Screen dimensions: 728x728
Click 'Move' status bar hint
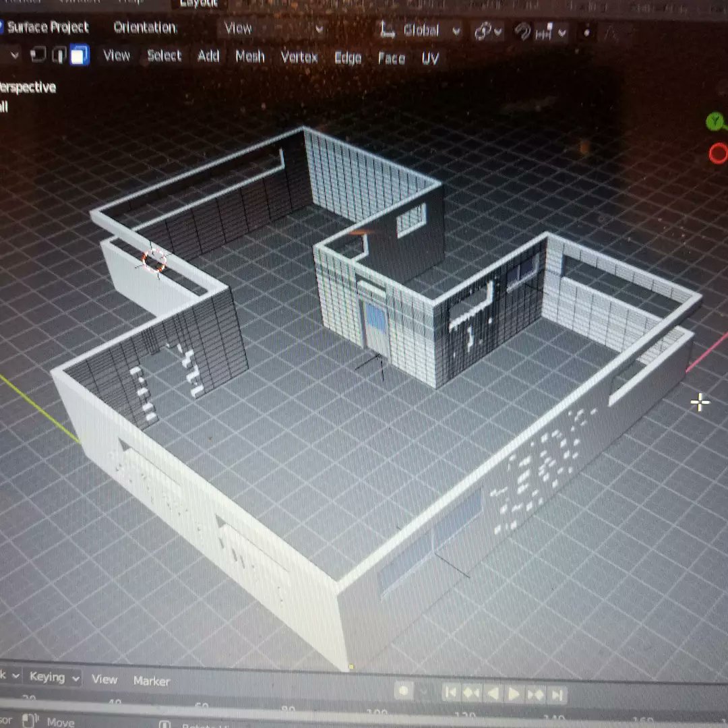pyautogui.click(x=61, y=723)
